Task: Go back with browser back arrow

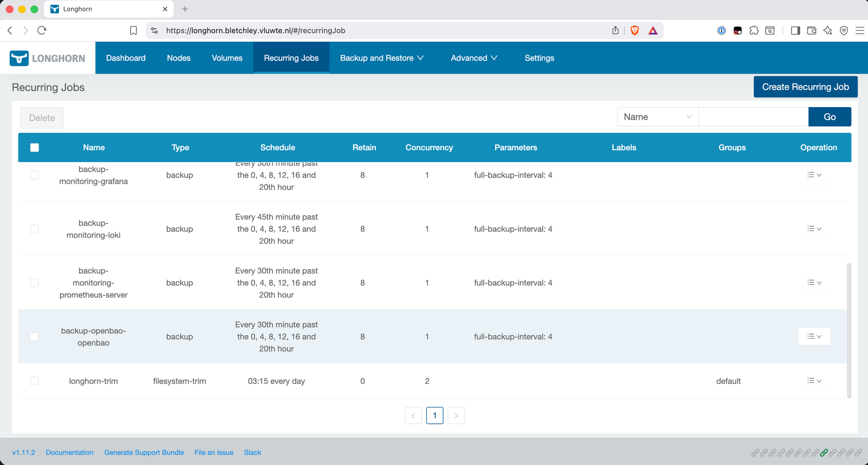Action: (x=10, y=30)
